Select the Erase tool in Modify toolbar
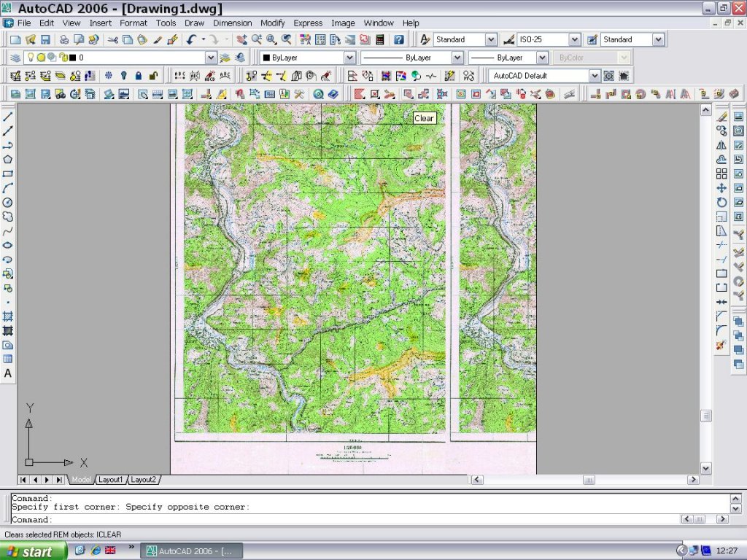This screenshot has width=747, height=560. tap(722, 117)
